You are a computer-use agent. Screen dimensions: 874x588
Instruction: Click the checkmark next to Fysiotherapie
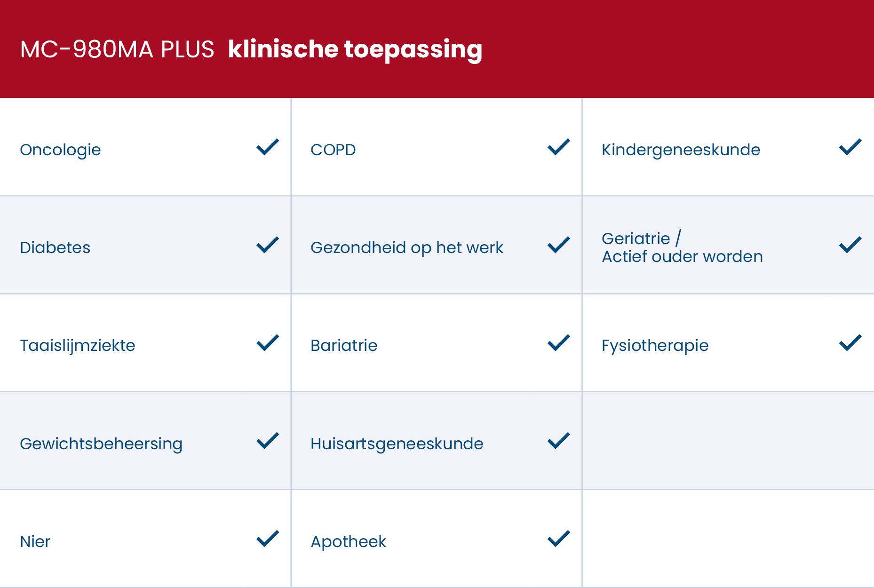pos(850,343)
